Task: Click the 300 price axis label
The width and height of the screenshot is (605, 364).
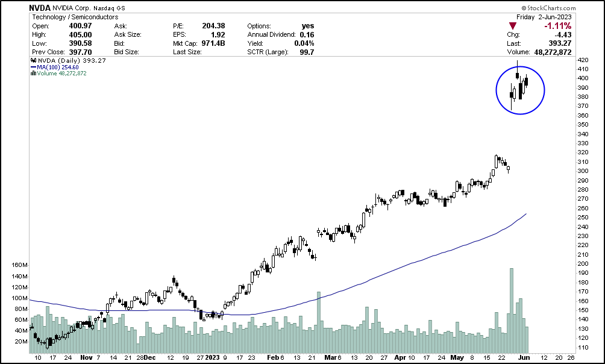Action: click(x=583, y=171)
